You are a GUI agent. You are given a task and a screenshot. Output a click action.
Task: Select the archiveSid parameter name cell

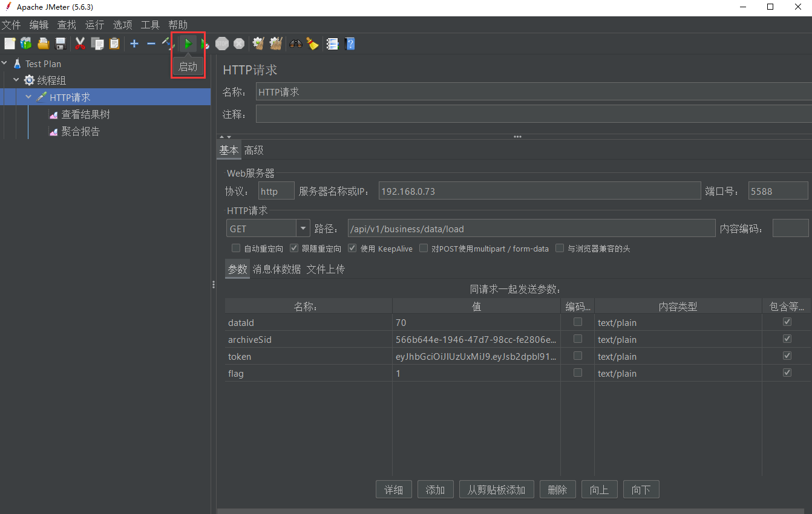pos(309,339)
